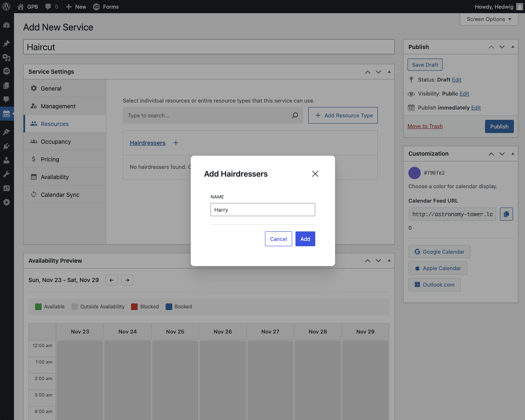This screenshot has height=420, width=525.
Task: Go to next week in Availability Preview
Action: tap(127, 280)
